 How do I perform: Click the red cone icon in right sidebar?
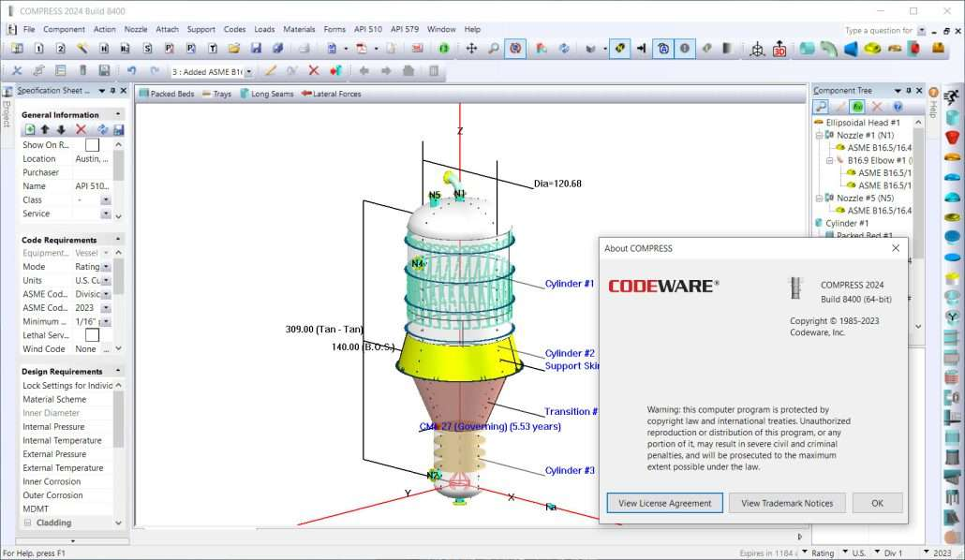pyautogui.click(x=952, y=137)
